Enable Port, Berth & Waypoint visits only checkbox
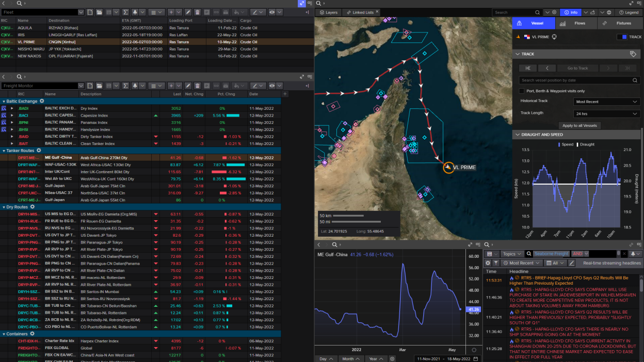 (522, 91)
